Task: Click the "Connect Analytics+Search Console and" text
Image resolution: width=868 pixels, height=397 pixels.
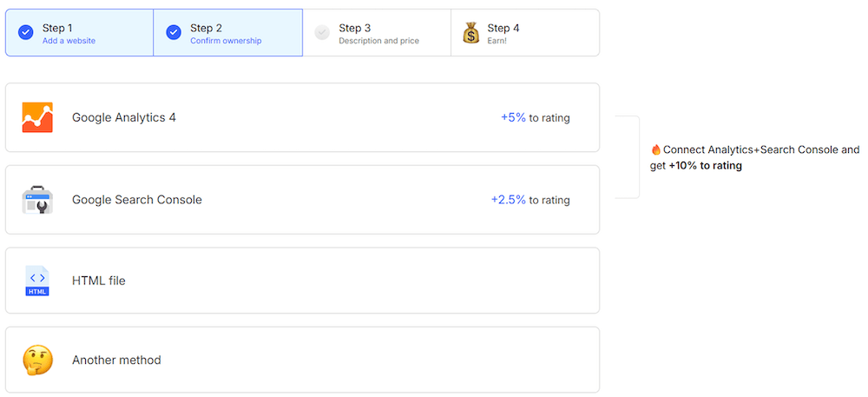Action: 762,149
